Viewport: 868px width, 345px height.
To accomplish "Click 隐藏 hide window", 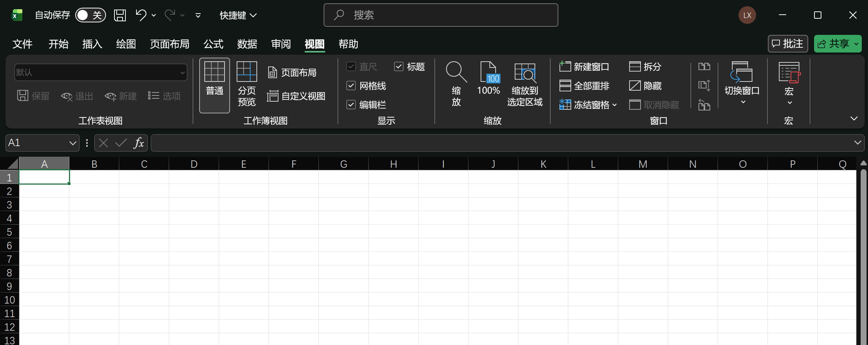I will pyautogui.click(x=645, y=86).
